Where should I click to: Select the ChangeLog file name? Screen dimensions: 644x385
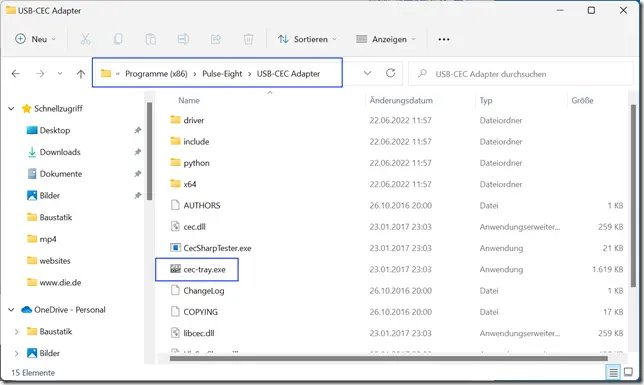click(x=204, y=290)
